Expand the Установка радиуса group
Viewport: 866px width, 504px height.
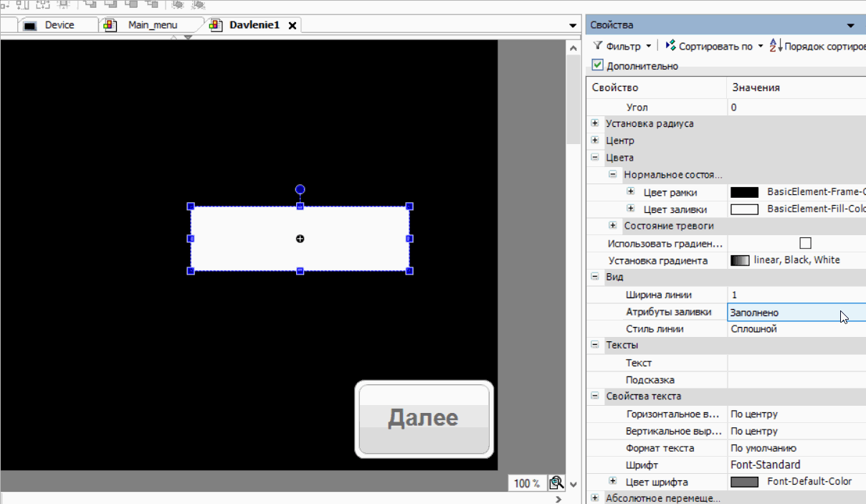pos(595,123)
